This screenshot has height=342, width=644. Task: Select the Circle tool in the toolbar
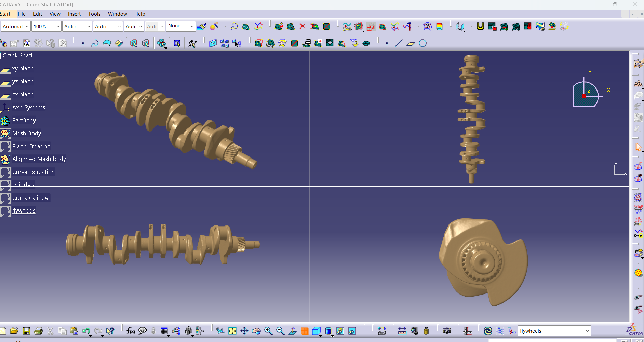[423, 43]
